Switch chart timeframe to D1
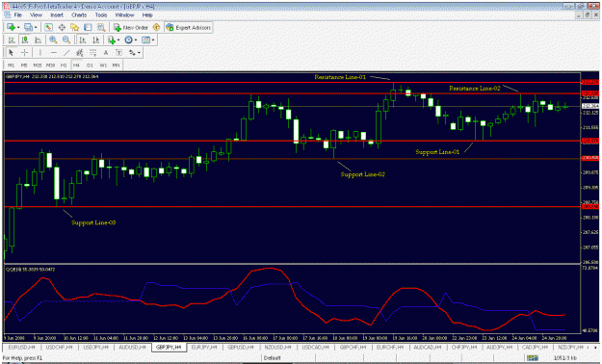602x364 pixels. 90,65
